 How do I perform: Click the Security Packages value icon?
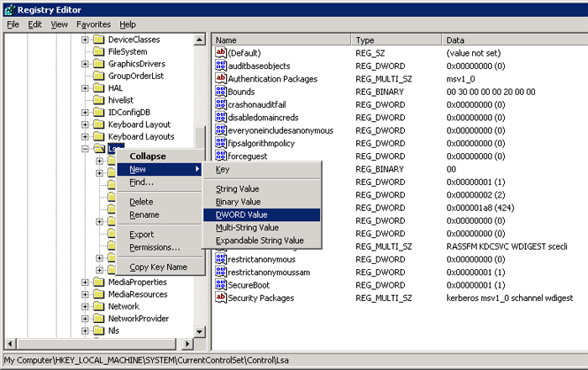tap(221, 298)
